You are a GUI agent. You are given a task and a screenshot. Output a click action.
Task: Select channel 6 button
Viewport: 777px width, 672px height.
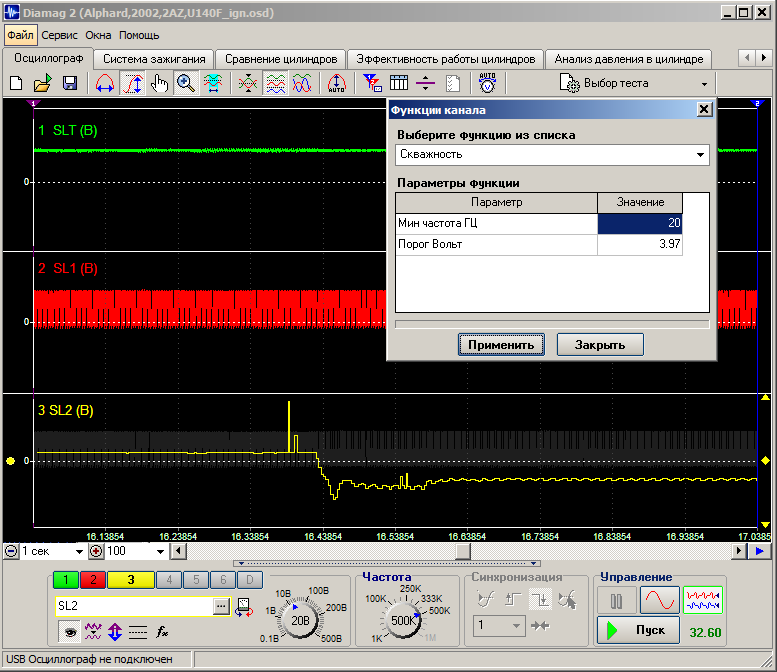[223, 580]
